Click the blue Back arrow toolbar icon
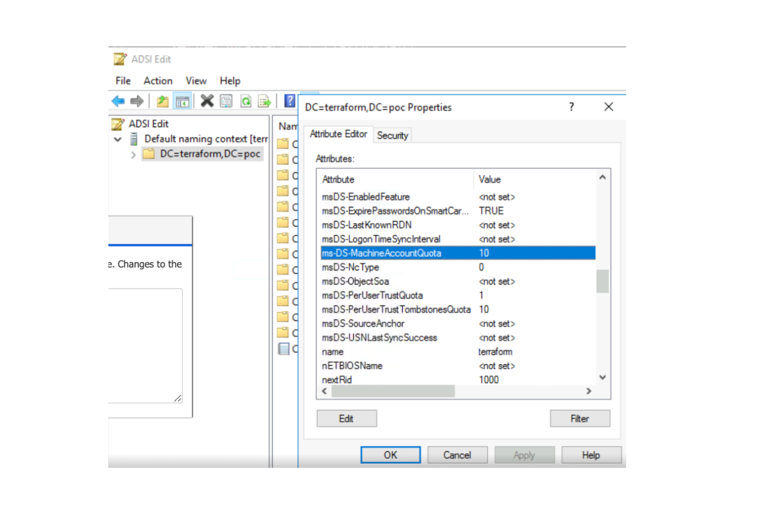The width and height of the screenshot is (768, 510). [x=118, y=101]
